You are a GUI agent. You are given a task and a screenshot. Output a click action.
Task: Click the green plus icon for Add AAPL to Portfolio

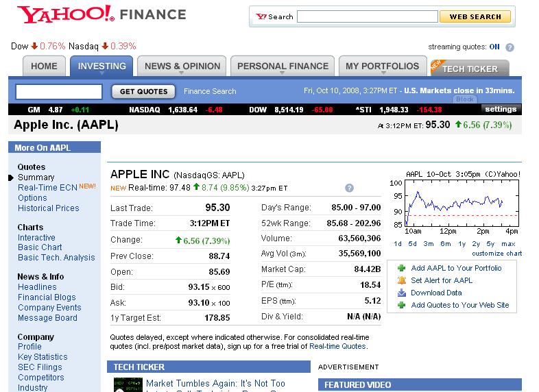point(401,269)
